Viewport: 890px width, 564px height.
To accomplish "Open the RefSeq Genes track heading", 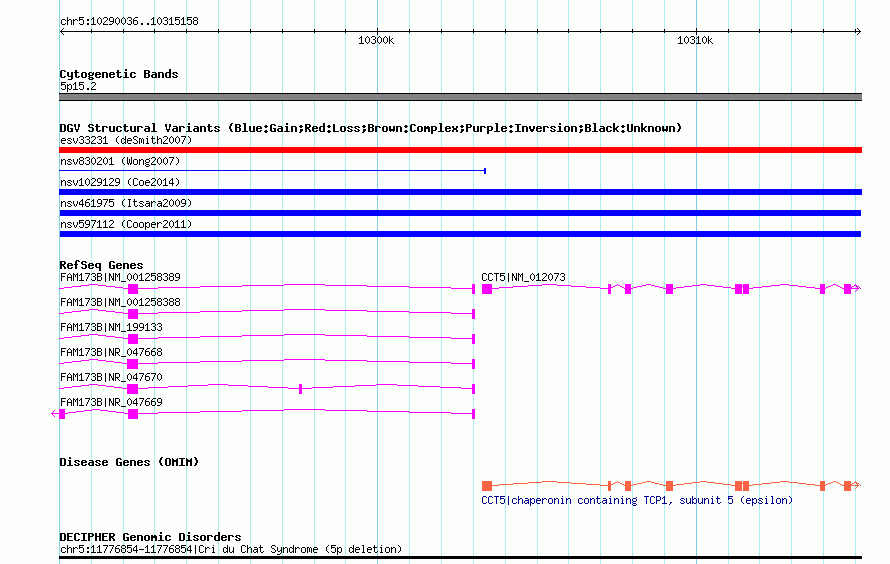I will (x=101, y=265).
